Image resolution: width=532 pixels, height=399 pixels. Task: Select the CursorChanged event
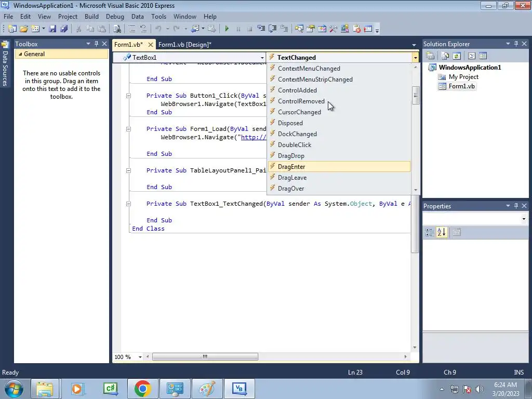(x=339, y=112)
